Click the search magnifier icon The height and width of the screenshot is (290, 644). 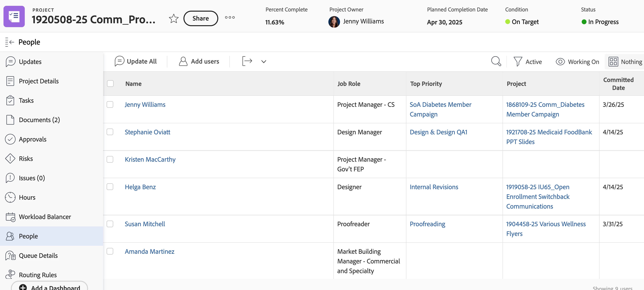(x=496, y=61)
